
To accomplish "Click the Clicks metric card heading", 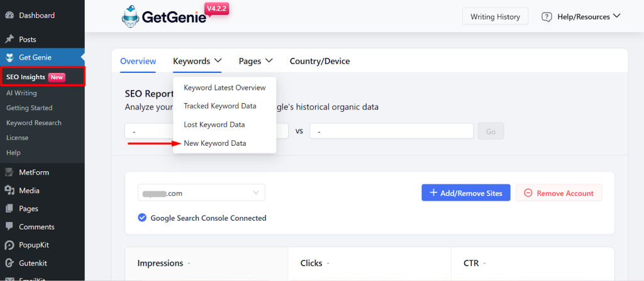I will [311, 263].
